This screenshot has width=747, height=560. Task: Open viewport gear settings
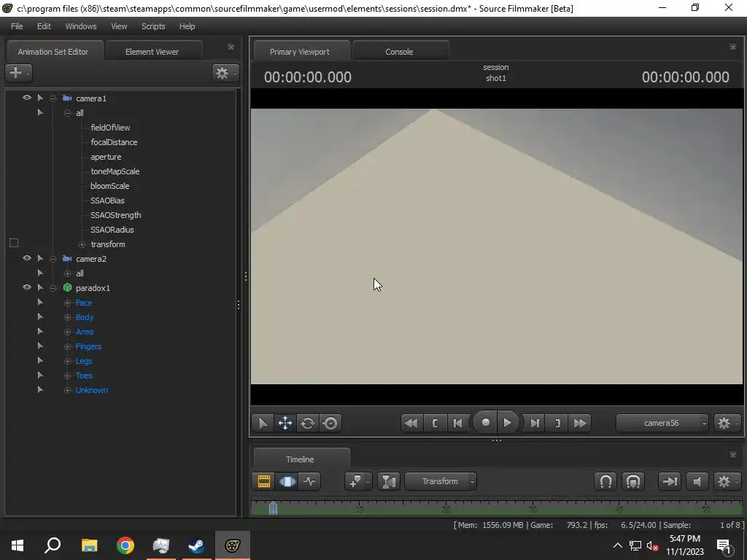pyautogui.click(x=726, y=423)
